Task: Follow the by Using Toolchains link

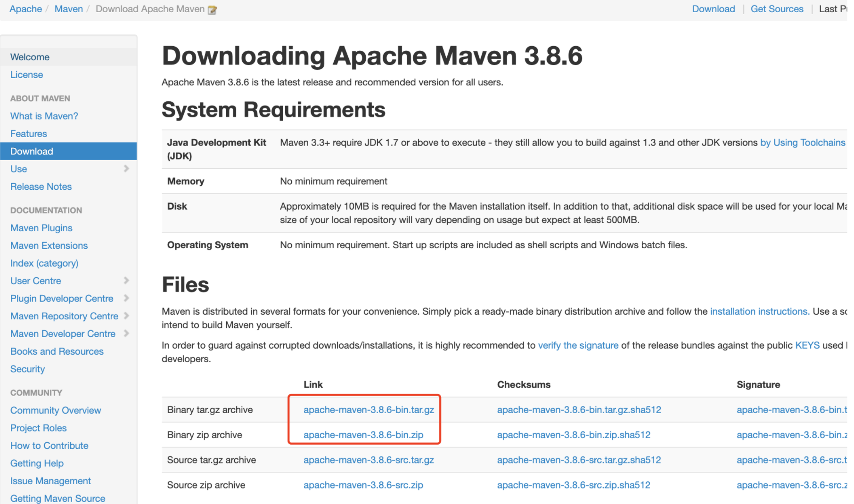Action: click(803, 143)
